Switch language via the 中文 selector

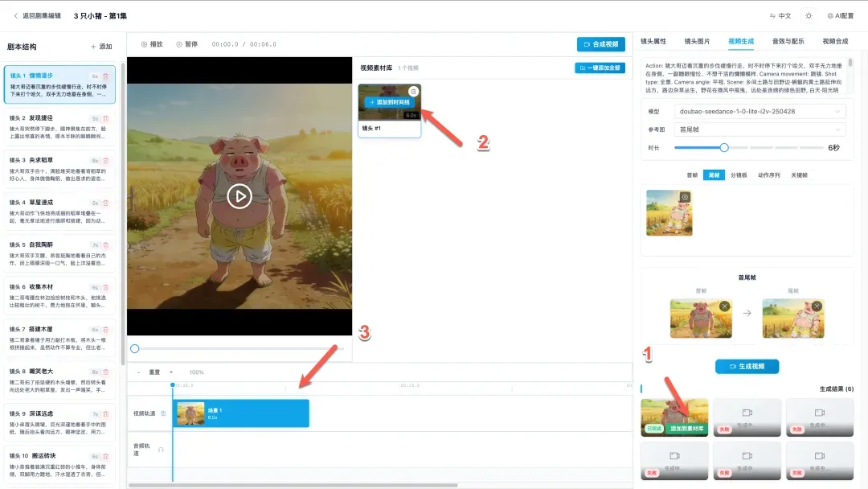point(780,15)
